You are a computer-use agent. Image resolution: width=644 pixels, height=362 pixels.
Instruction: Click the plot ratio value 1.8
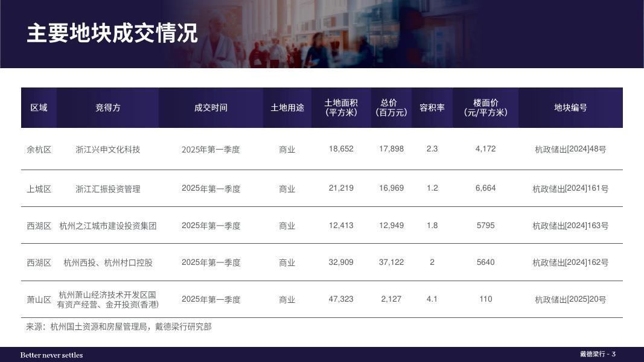(x=432, y=225)
